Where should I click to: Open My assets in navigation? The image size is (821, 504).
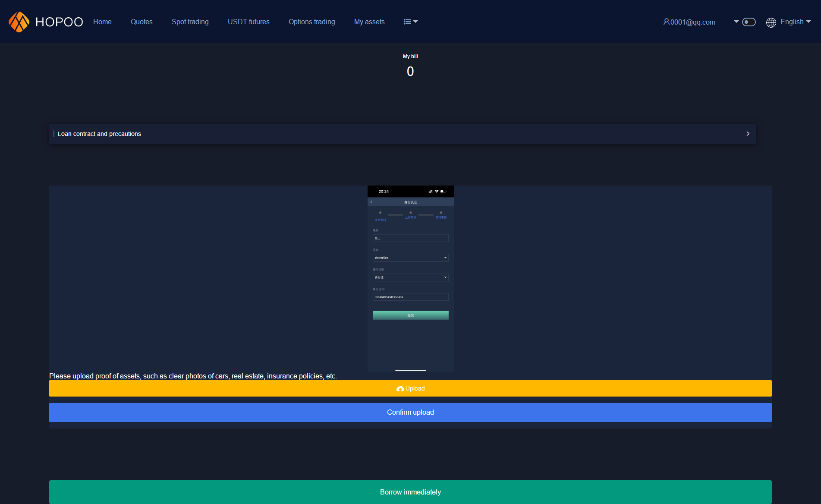tap(369, 22)
